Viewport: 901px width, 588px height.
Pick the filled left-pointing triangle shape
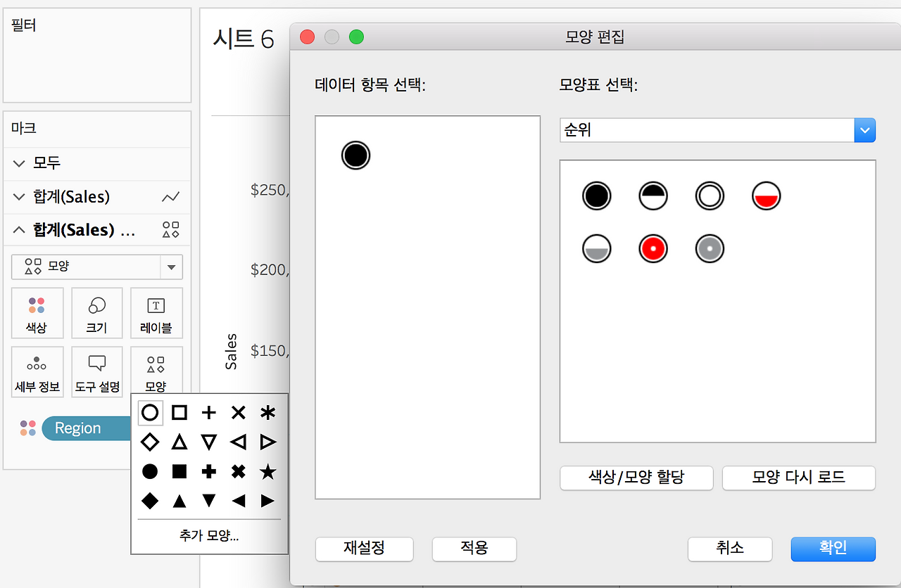point(239,501)
